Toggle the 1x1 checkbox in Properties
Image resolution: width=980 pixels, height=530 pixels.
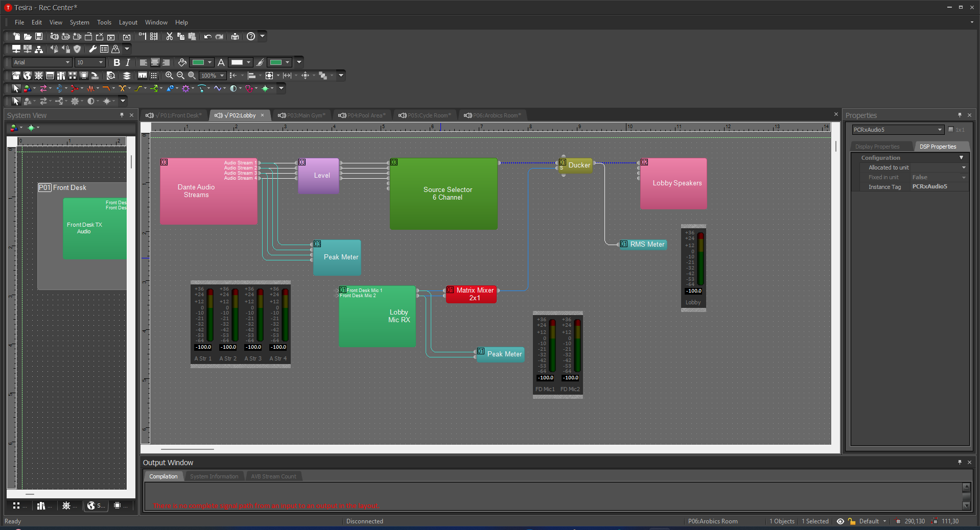(951, 130)
